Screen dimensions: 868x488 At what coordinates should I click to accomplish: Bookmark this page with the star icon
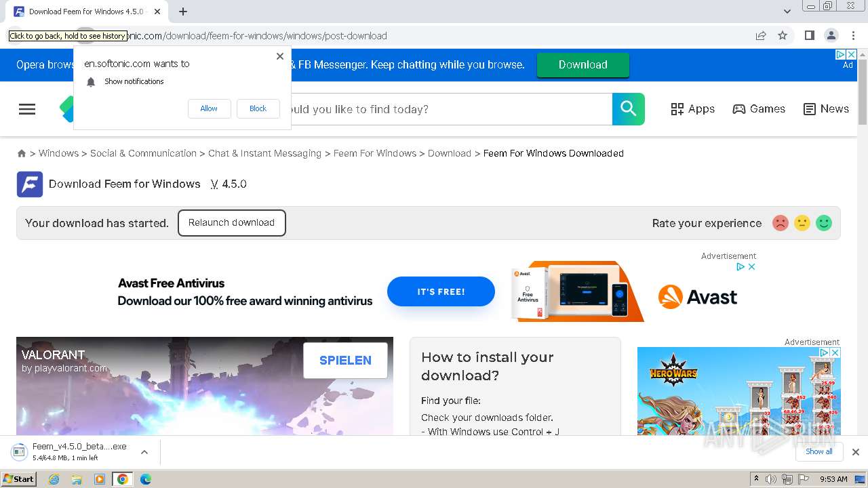(783, 36)
